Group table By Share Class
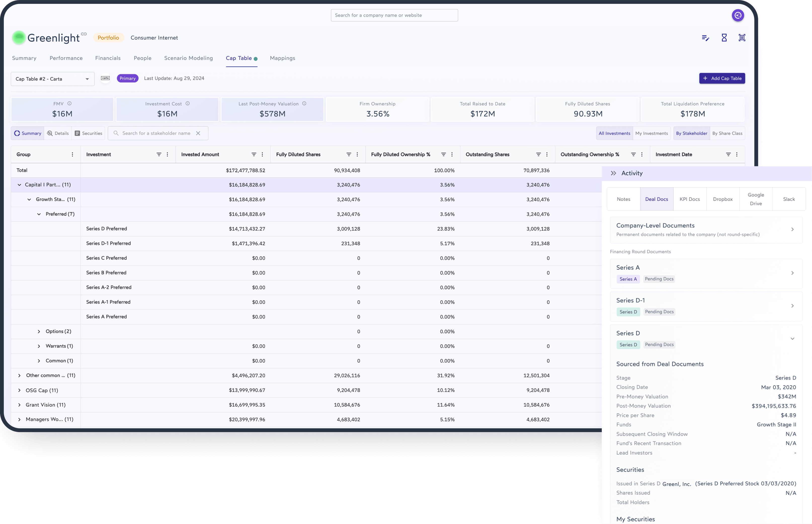Viewport: 812px width, 524px height. coord(727,133)
